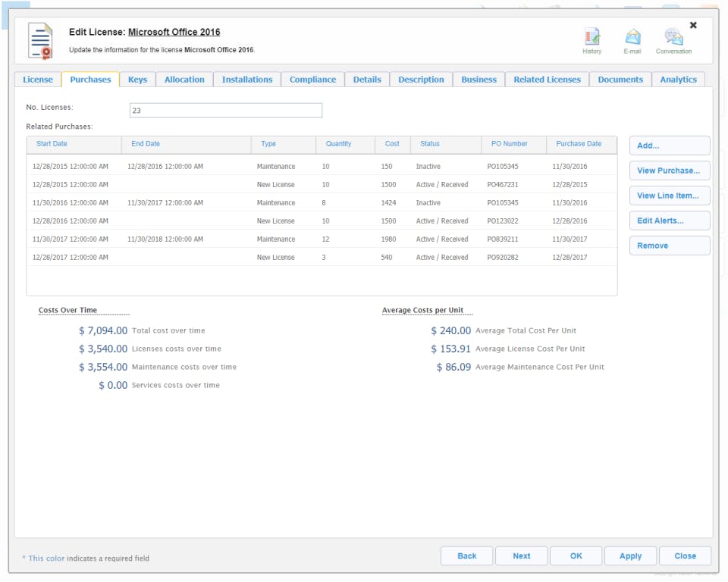Click the No. Licenses input field
The height and width of the screenshot is (582, 728).
tap(225, 111)
